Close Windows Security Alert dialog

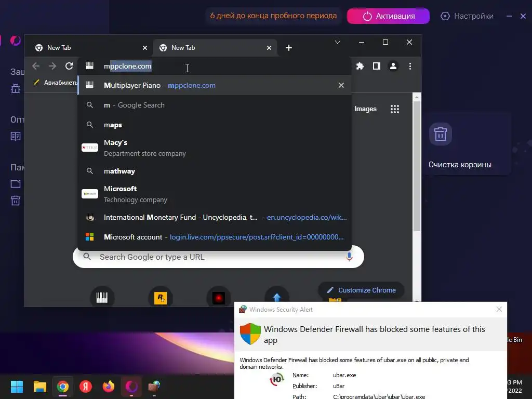coord(499,309)
